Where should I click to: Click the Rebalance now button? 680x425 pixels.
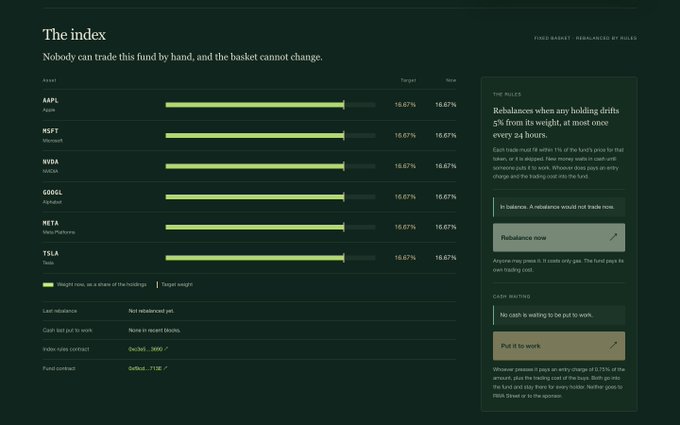coord(559,238)
